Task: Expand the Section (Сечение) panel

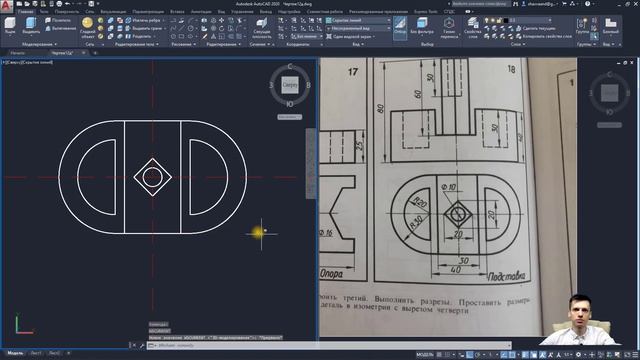Action: (260, 44)
